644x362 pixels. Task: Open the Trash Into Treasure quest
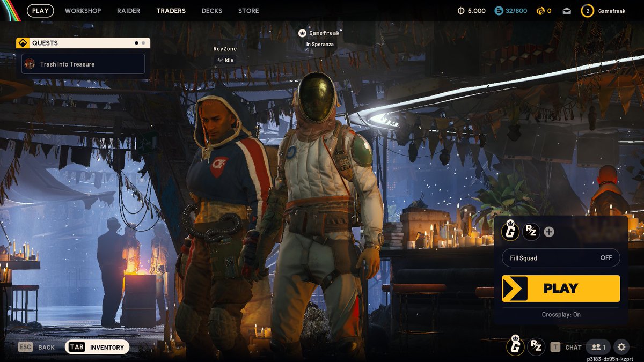click(x=83, y=64)
